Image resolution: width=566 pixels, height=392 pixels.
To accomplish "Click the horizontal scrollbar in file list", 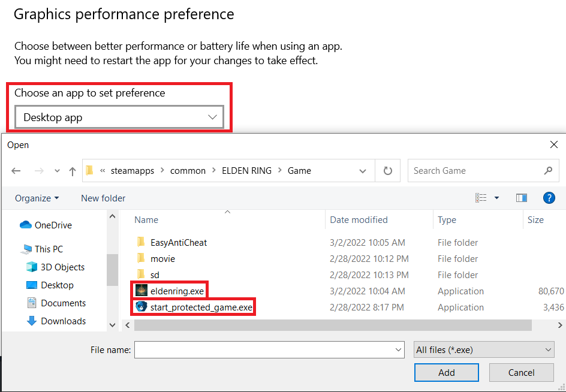I will (333, 325).
